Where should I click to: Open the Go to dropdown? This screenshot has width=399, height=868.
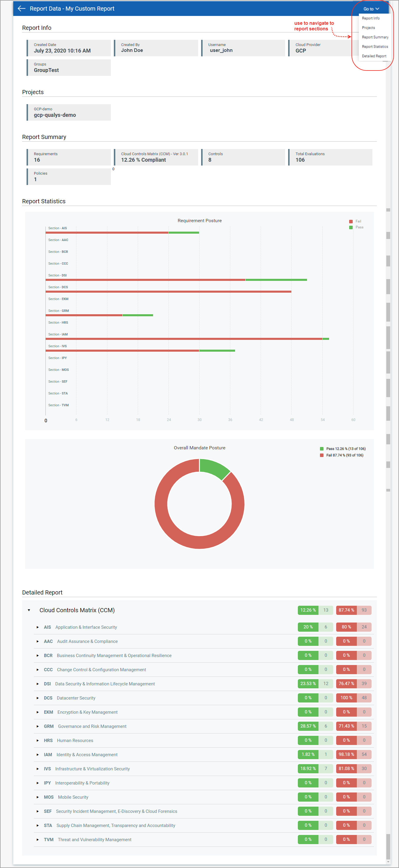pyautogui.click(x=371, y=9)
